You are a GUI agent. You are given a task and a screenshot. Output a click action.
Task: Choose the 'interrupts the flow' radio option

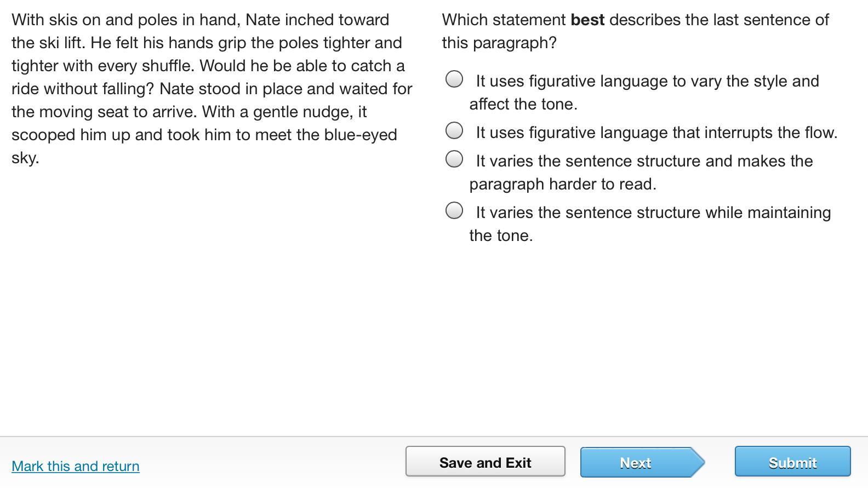454,131
